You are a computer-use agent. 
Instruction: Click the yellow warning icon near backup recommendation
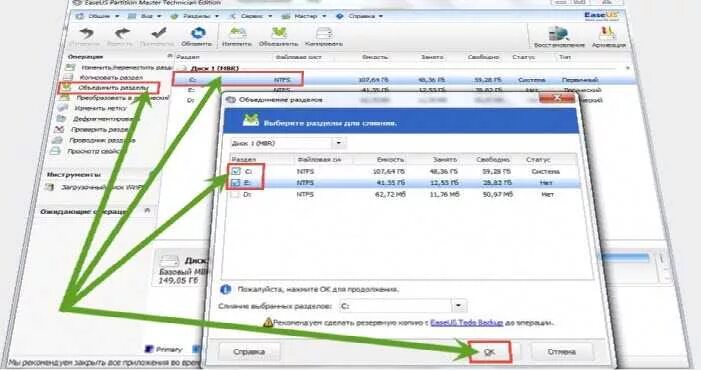(x=267, y=322)
